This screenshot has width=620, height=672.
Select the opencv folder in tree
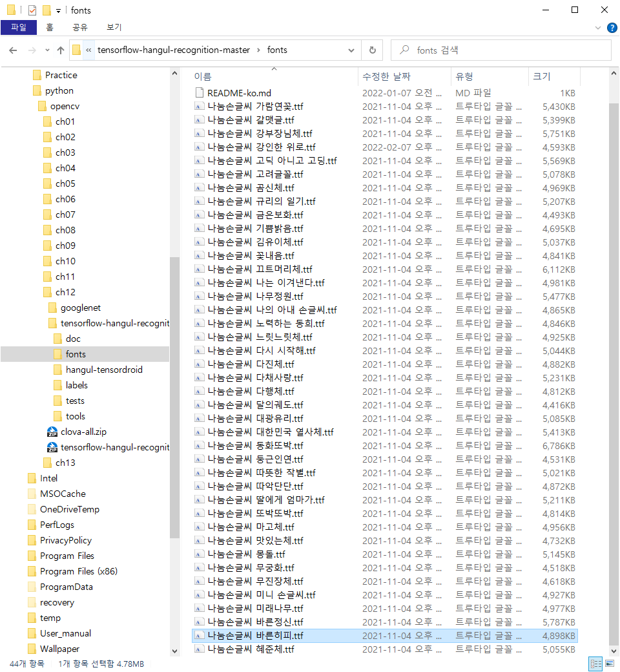[x=65, y=106]
